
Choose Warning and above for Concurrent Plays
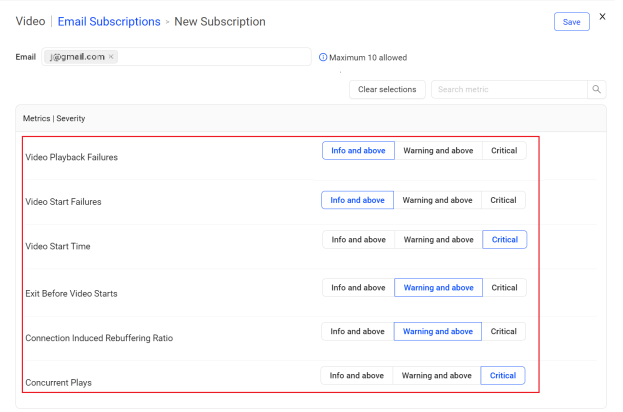coord(436,376)
